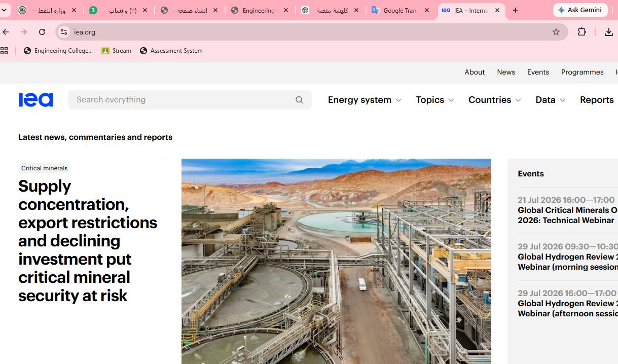
Task: Expand the Topics dropdown menu
Action: 435,100
